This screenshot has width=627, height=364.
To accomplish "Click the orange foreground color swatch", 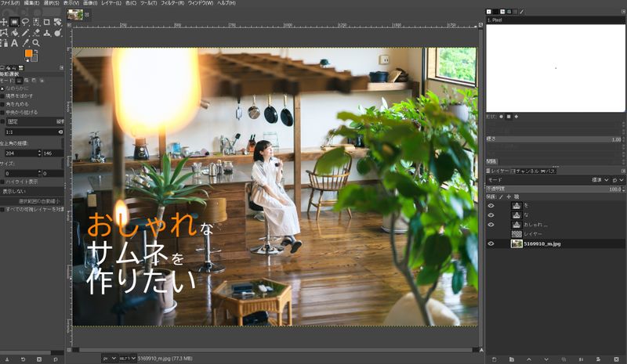I will tap(28, 54).
